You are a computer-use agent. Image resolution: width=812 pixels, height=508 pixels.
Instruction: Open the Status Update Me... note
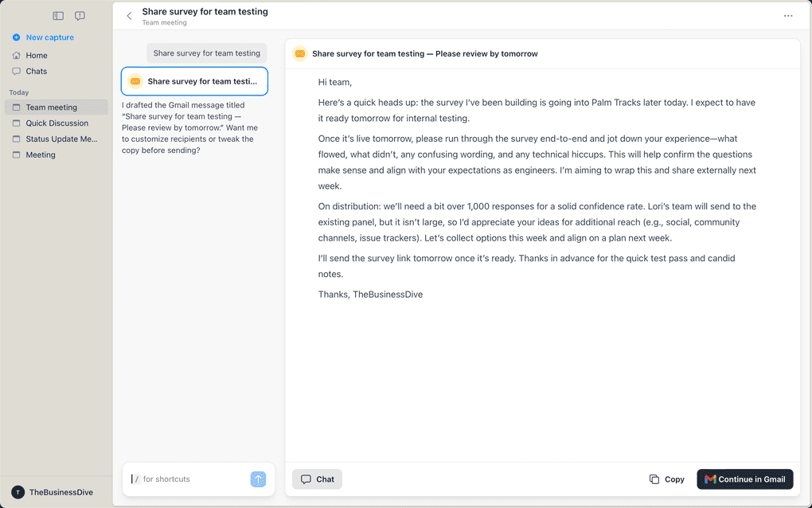coord(61,139)
